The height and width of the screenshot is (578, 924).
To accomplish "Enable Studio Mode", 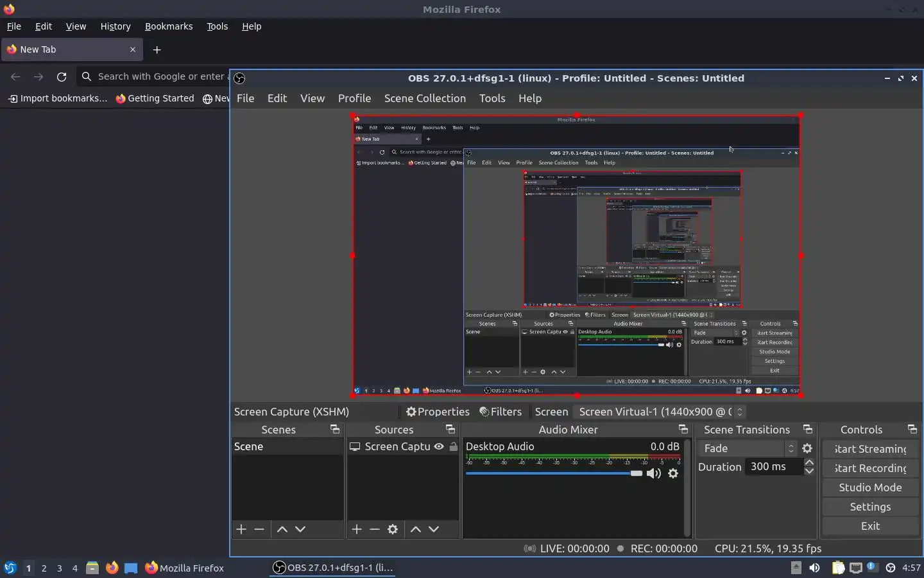I will click(x=870, y=487).
